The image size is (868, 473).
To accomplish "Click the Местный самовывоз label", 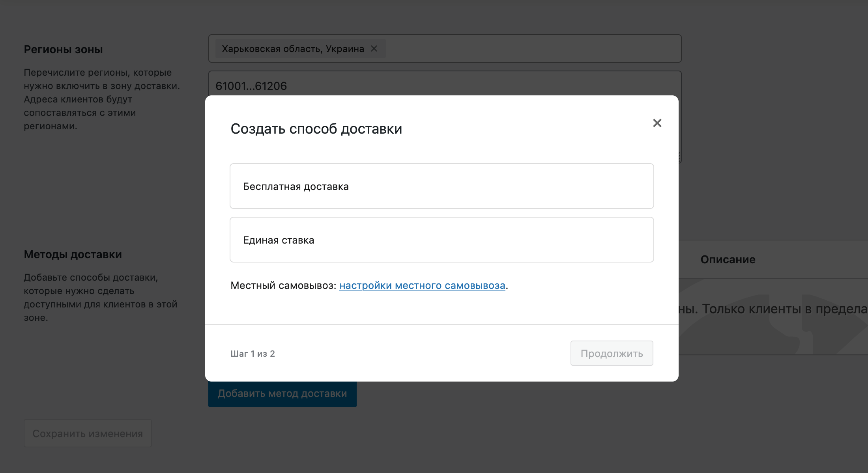I will tap(283, 285).
